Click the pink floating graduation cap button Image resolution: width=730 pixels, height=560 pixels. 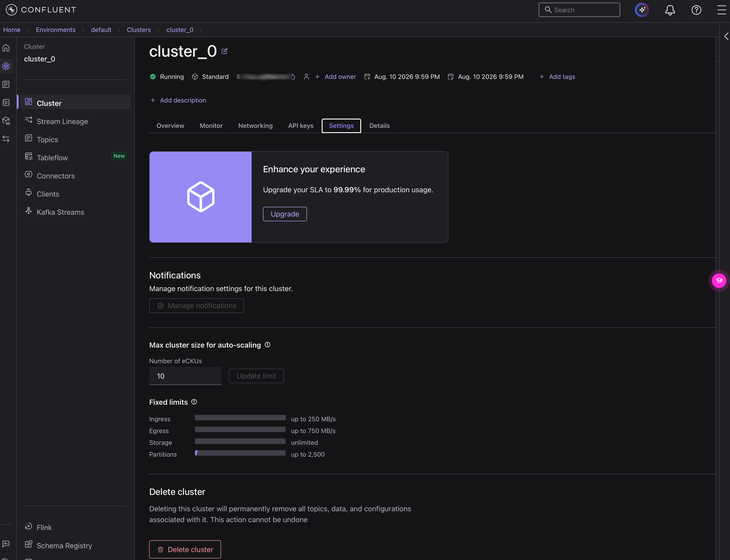click(x=719, y=281)
